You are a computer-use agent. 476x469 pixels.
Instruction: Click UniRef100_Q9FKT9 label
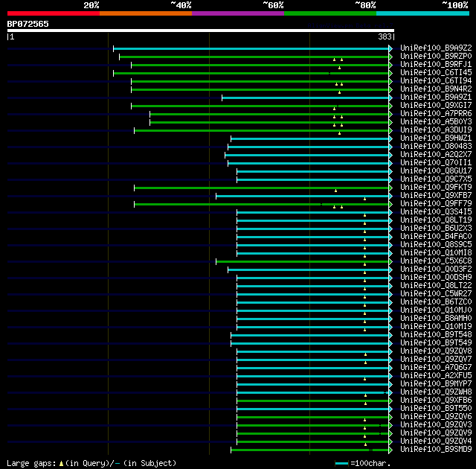(436, 188)
